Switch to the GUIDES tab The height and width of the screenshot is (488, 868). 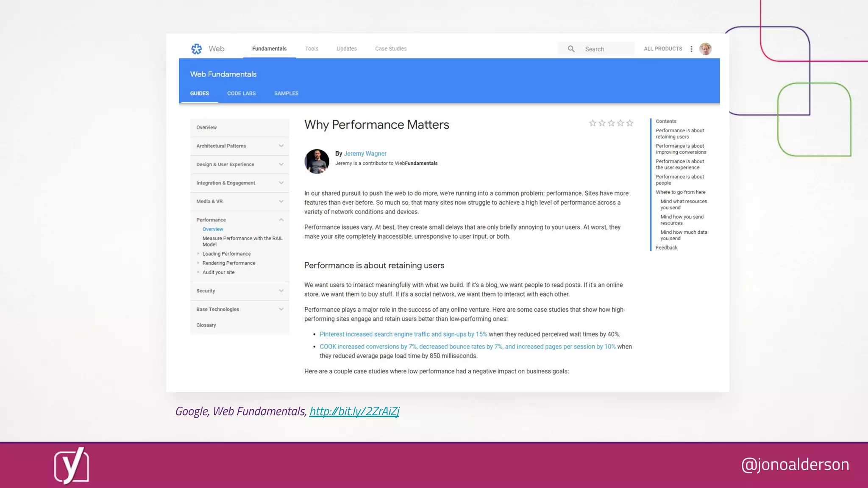click(199, 94)
